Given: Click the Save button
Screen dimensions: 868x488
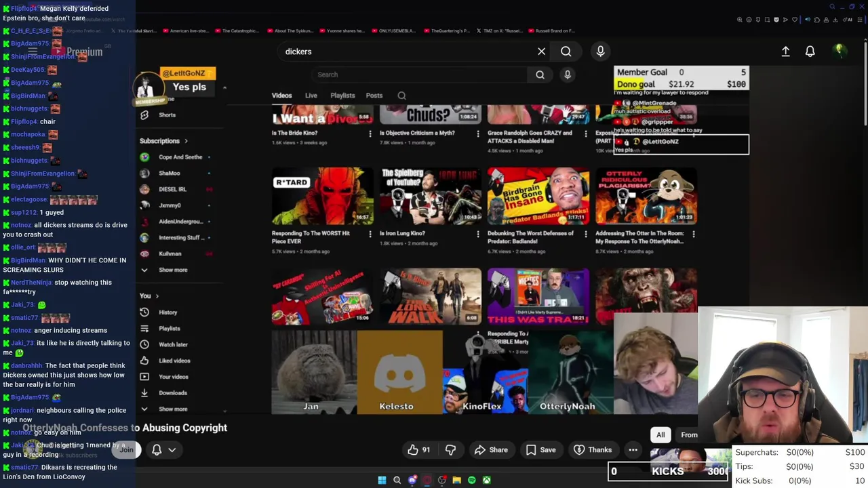Looking at the screenshot, I should pyautogui.click(x=540, y=449).
